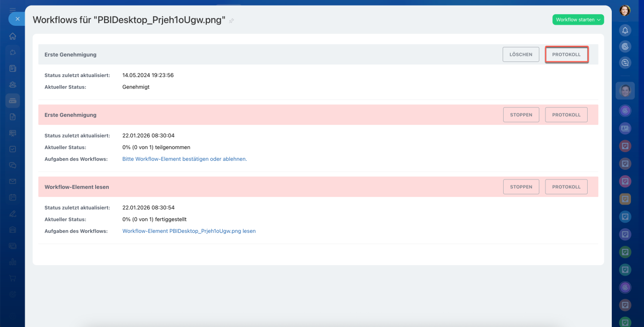Open 'Workflow-Element PBIDesktop_Prjeh1oUgw.png lesen' task link

[x=189, y=231]
